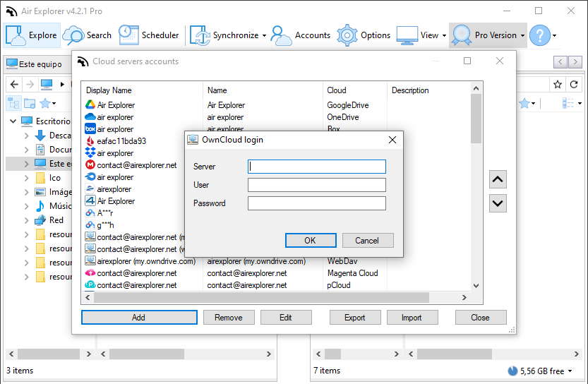Close the Cloud servers accounts window
588x384 pixels.
[x=481, y=317]
